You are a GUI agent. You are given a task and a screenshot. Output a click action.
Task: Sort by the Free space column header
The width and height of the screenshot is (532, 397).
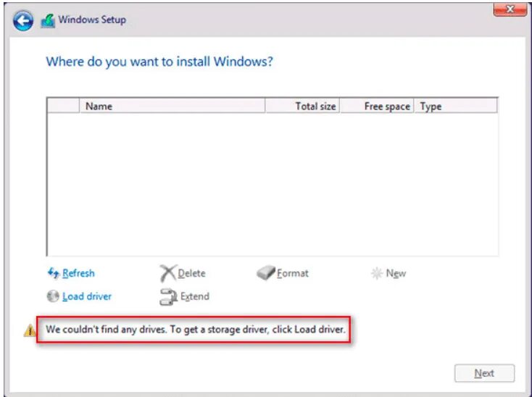pos(377,106)
